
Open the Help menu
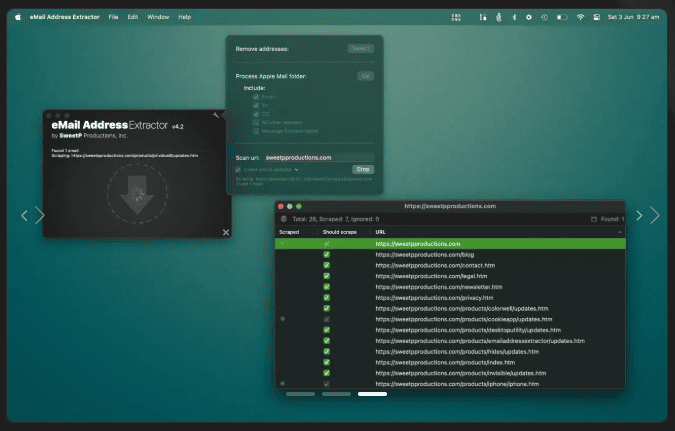tap(184, 17)
